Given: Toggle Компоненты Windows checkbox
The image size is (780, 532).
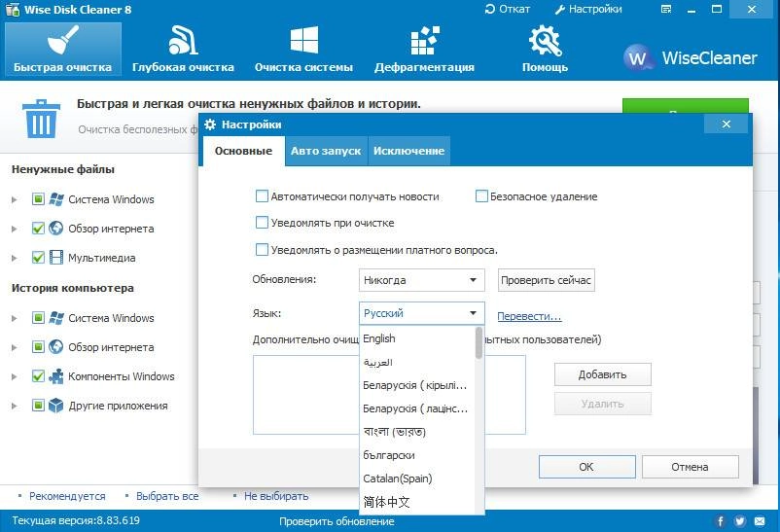Looking at the screenshot, I should (38, 376).
